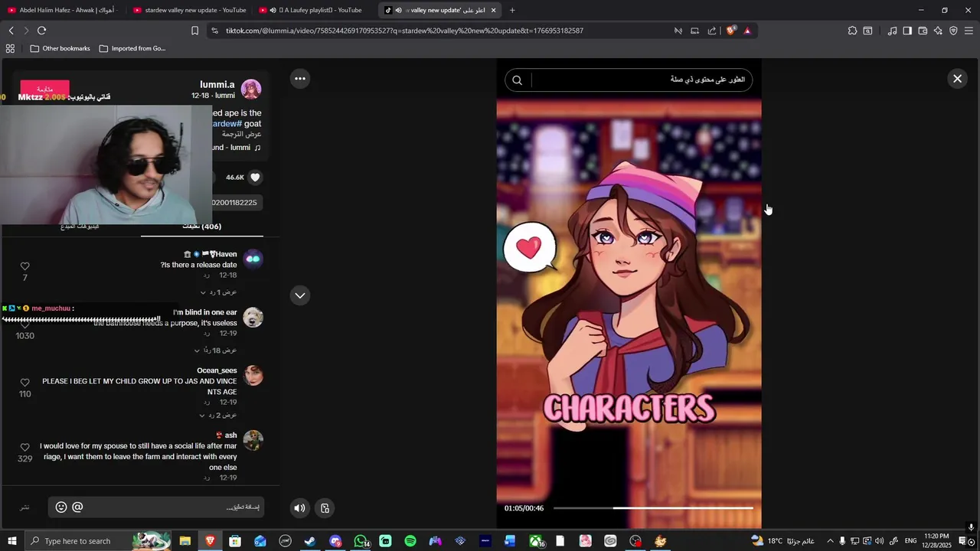Screen dimensions: 980x551
Task: Reload the page
Action: point(41,31)
